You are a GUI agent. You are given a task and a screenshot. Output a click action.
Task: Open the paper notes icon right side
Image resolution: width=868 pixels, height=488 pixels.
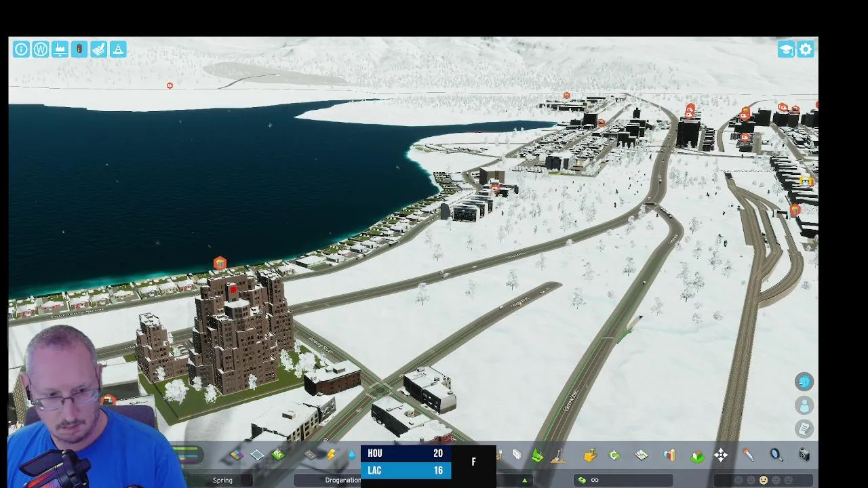[x=804, y=429]
